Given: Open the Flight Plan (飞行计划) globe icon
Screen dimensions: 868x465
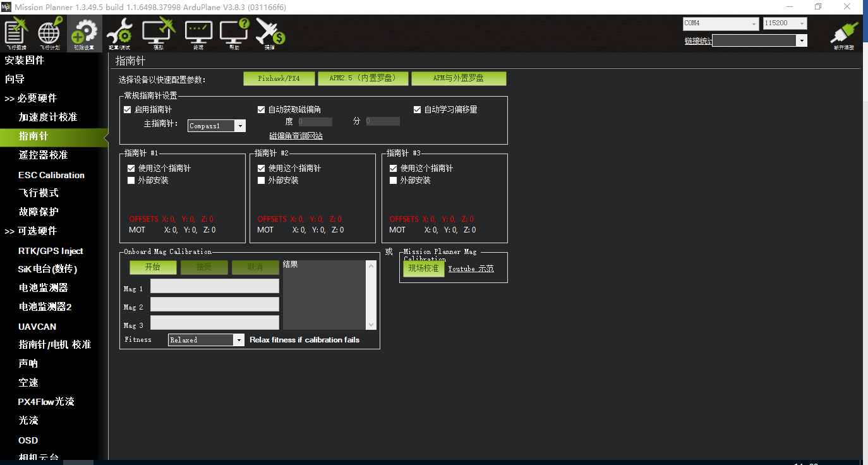Looking at the screenshot, I should click(x=50, y=33).
